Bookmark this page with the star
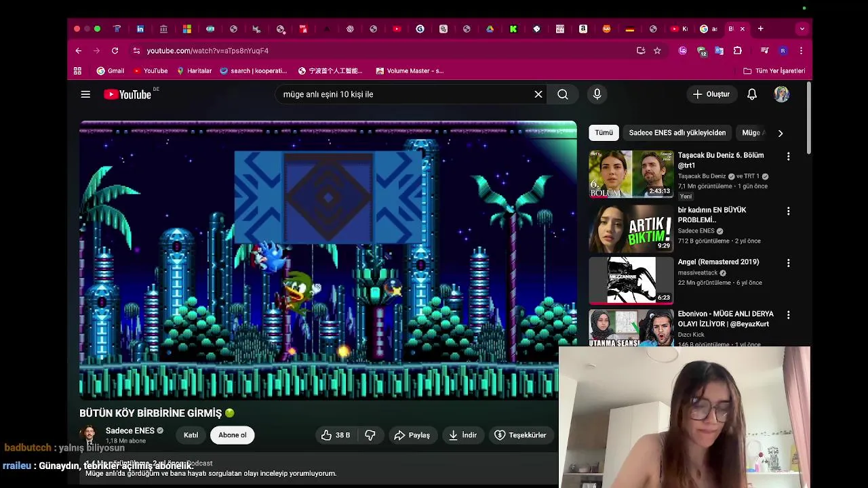The image size is (868, 488). coord(657,51)
